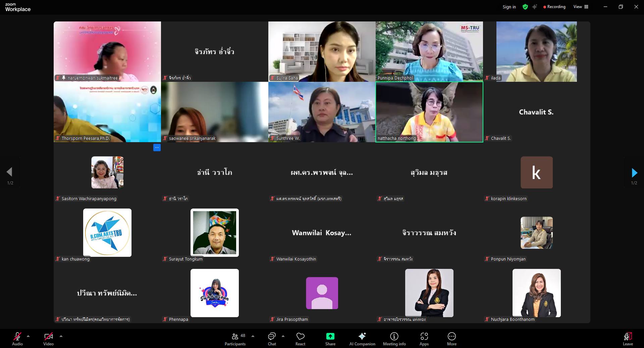644x348 pixels.
Task: Open the Chat panel
Action: point(272,338)
